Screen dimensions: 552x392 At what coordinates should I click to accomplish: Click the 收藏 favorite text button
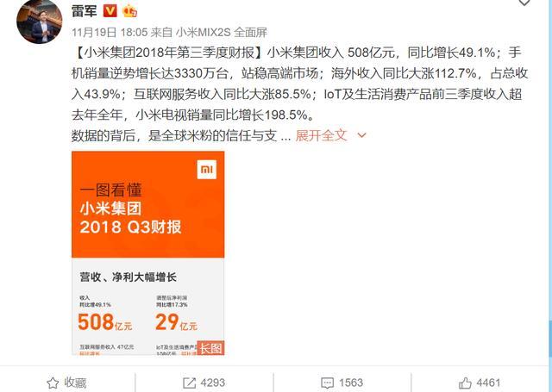pos(75,383)
